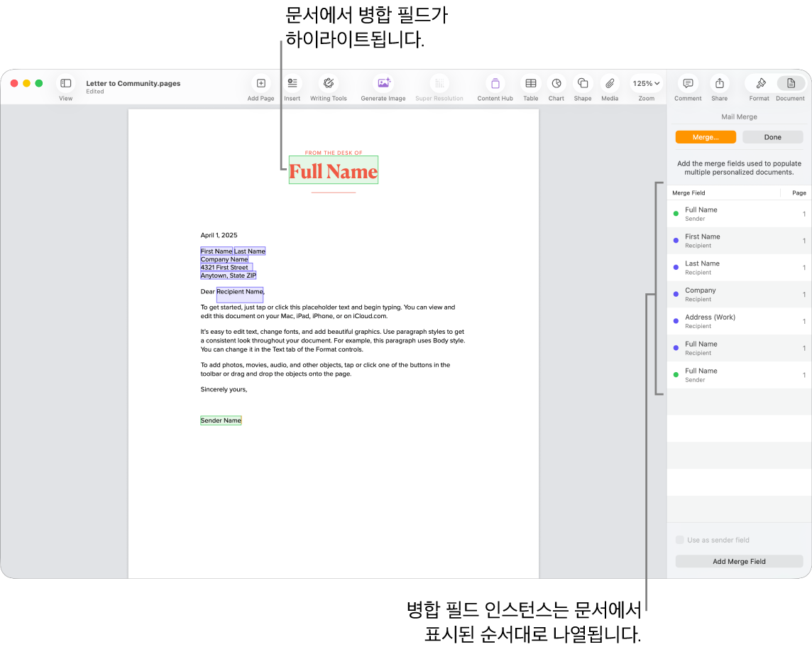
Task: Select the first Full Name Sender row
Action: [739, 214]
